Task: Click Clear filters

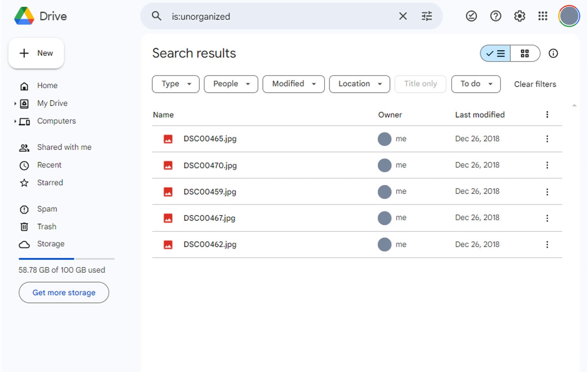Action: (535, 84)
